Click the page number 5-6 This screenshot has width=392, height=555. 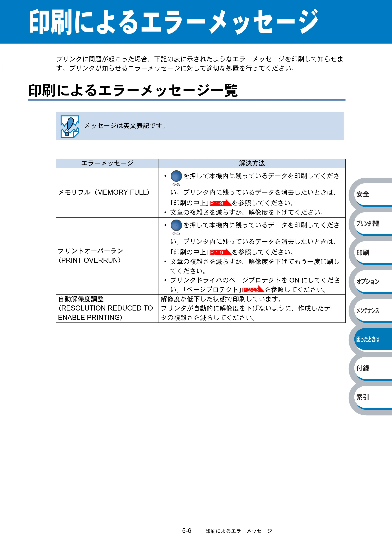tap(187, 531)
